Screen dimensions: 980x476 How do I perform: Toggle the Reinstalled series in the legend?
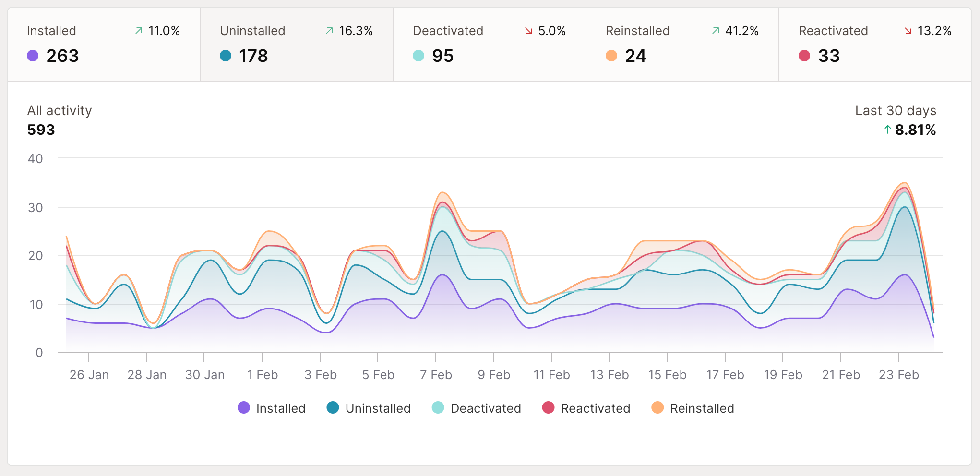693,408
